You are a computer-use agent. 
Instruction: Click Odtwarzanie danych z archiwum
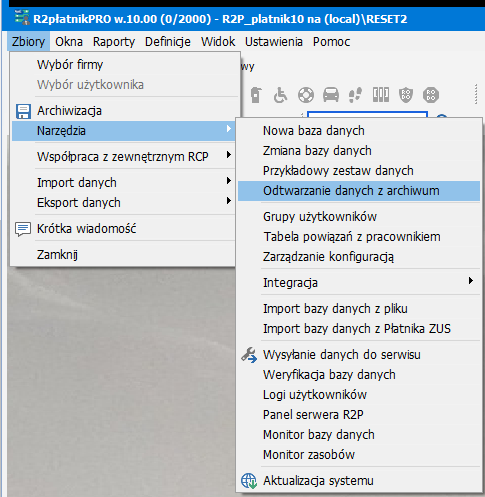click(359, 191)
